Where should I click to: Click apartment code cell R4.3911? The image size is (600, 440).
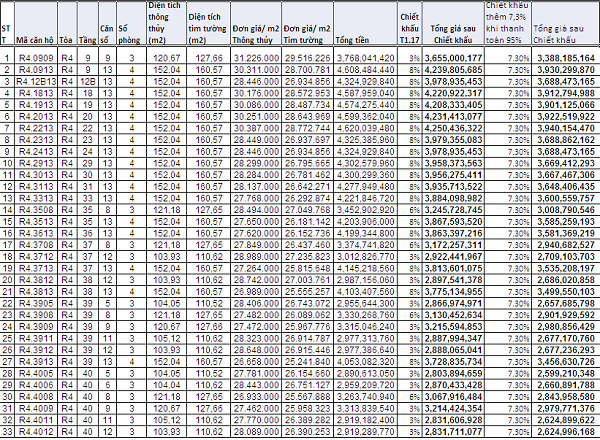click(x=36, y=338)
